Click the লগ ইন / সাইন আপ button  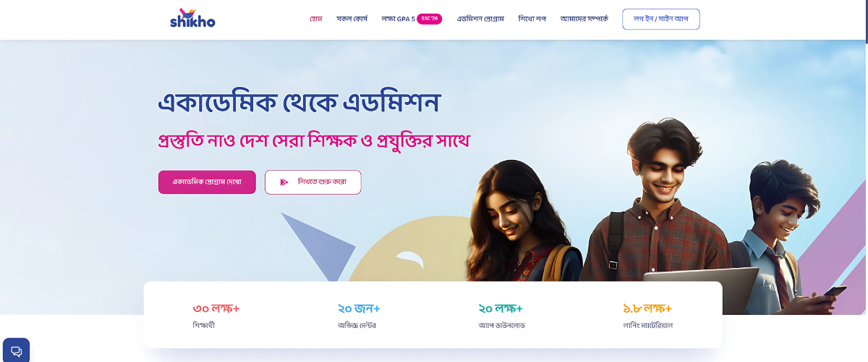point(661,19)
